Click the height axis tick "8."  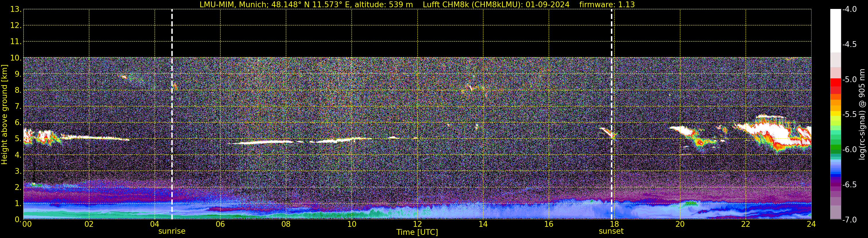click(18, 90)
